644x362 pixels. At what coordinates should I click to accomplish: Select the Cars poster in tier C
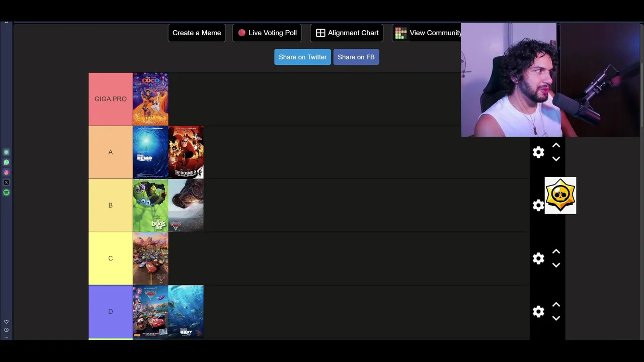point(150,258)
